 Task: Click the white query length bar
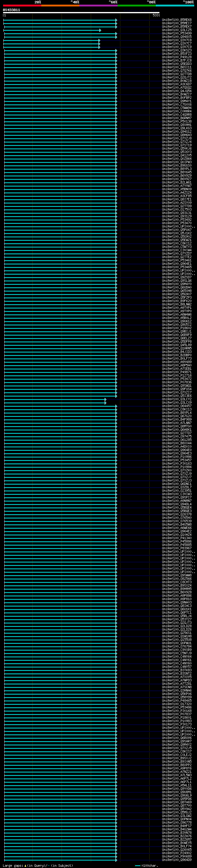click(x=81, y=13)
